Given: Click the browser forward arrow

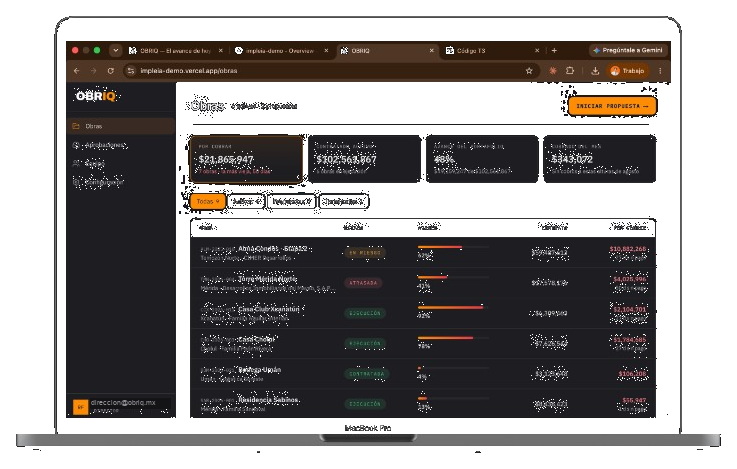Looking at the screenshot, I should (x=94, y=70).
